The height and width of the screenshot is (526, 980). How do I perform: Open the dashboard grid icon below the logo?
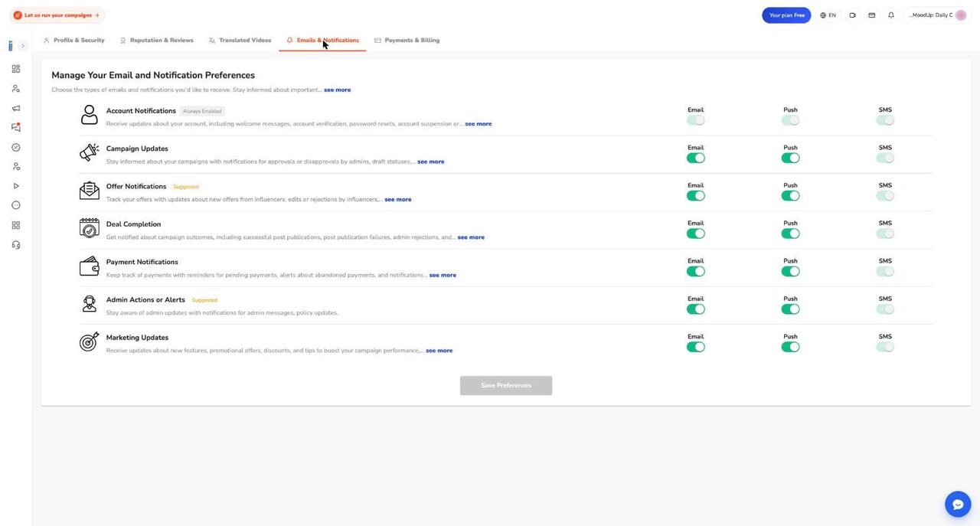16,69
